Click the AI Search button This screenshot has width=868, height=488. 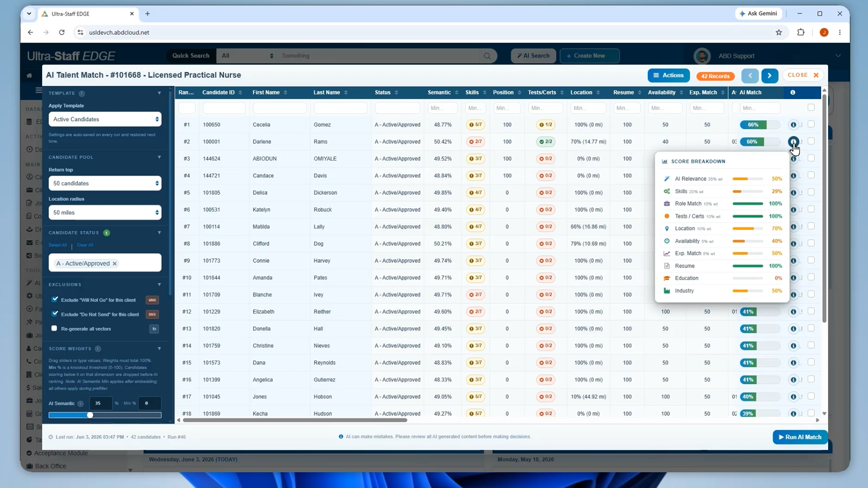[533, 56]
